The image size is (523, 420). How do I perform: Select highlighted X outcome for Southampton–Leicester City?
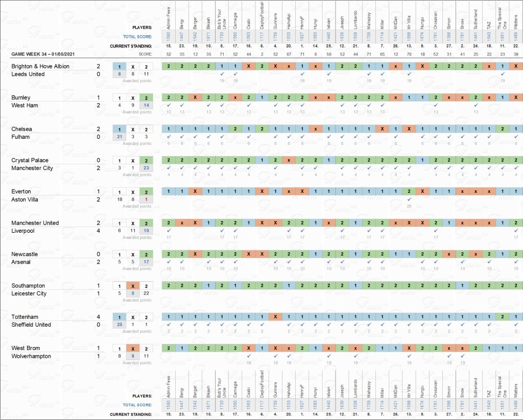(x=133, y=286)
